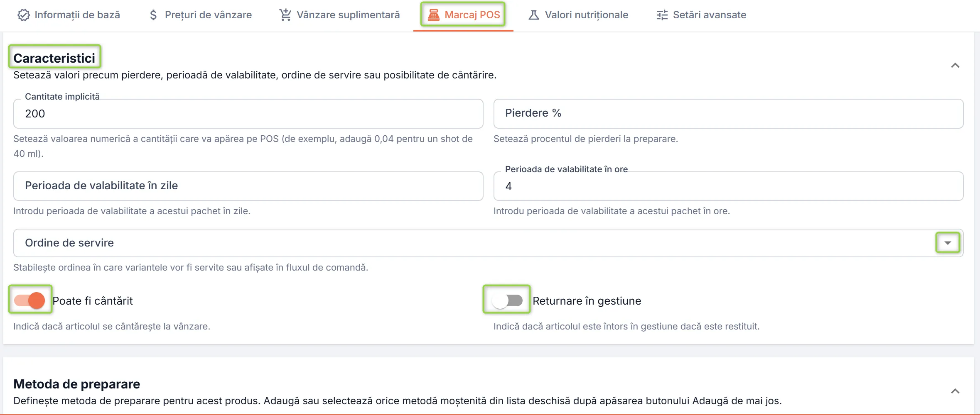Focus the Perioada de valabilitate în ore field
The image size is (980, 415).
pyautogui.click(x=728, y=186)
